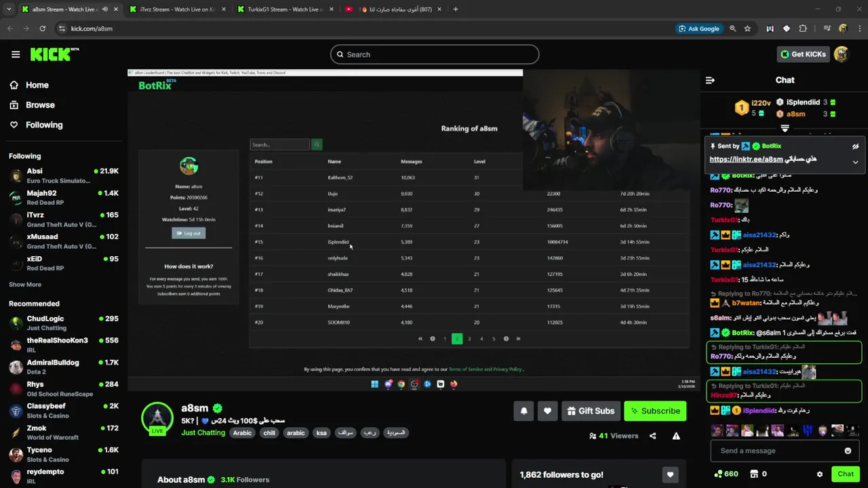Screen dimensions: 868x488
Task: Open media control playlist icon
Action: (827, 28)
